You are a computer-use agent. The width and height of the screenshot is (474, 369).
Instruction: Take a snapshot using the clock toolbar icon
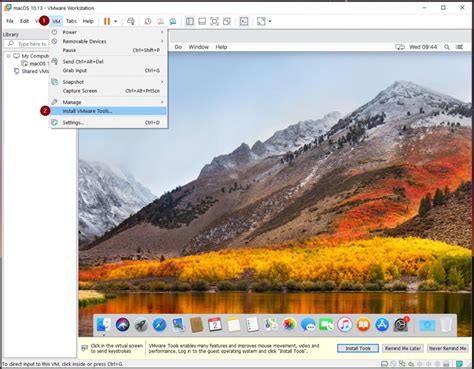point(148,21)
